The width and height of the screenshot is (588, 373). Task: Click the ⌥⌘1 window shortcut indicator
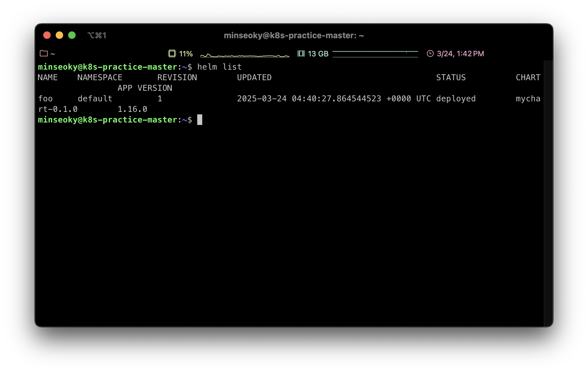point(97,35)
